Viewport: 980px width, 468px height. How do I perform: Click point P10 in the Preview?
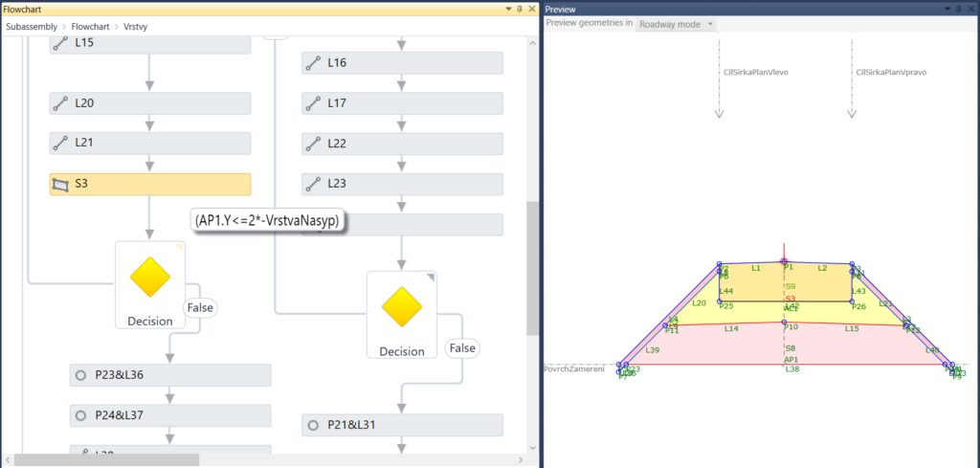[785, 323]
